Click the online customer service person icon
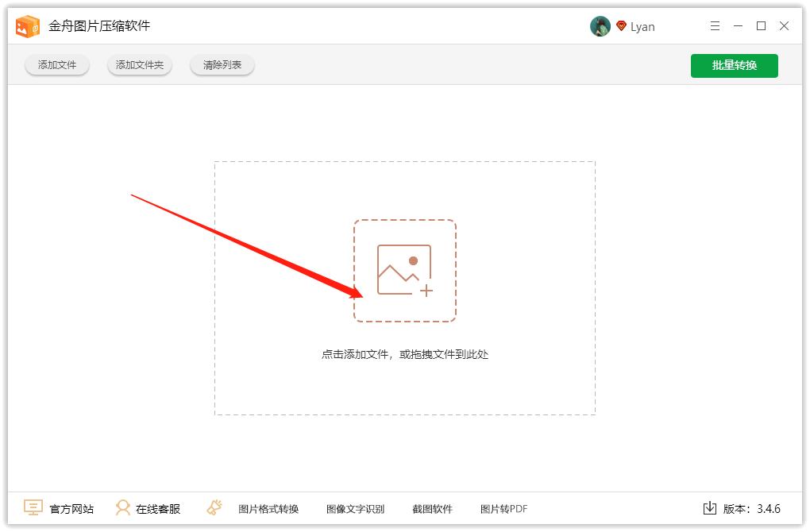810x532 pixels. (x=121, y=507)
